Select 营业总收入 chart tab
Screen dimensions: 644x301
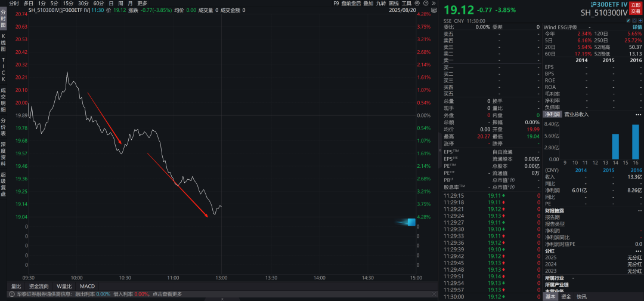[576, 114]
